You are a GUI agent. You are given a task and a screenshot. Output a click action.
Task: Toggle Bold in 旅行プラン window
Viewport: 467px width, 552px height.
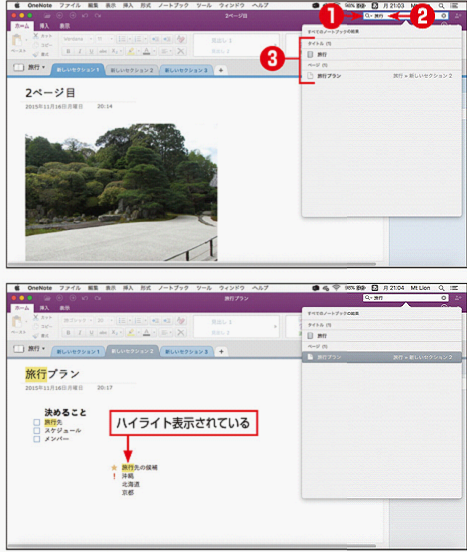[x=68, y=333]
